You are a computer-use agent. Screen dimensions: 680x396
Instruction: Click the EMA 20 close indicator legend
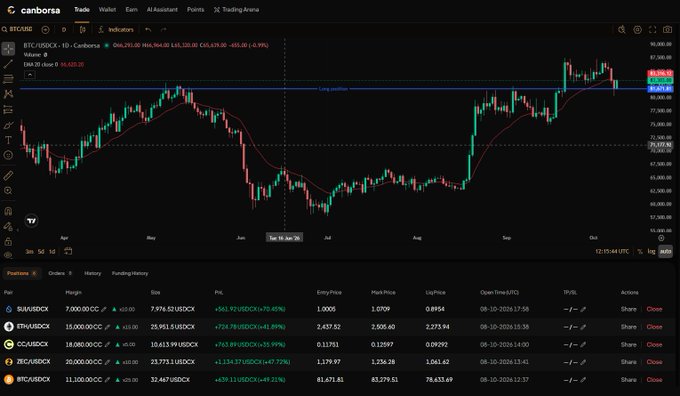click(x=54, y=64)
